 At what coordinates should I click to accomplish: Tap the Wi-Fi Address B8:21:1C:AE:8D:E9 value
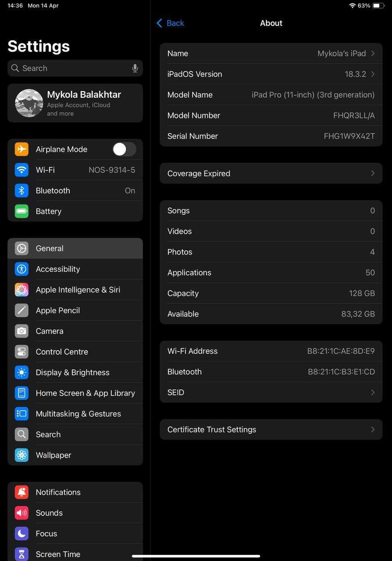click(341, 351)
